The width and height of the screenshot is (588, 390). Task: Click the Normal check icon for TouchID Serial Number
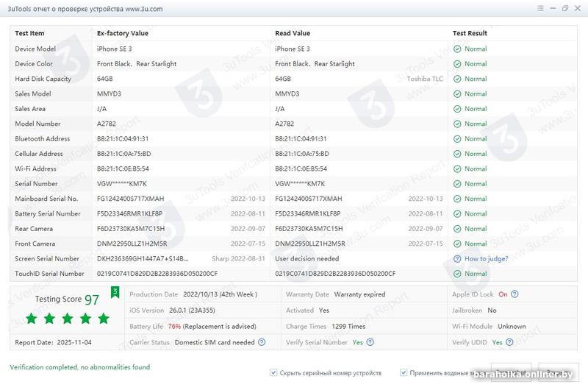click(457, 274)
